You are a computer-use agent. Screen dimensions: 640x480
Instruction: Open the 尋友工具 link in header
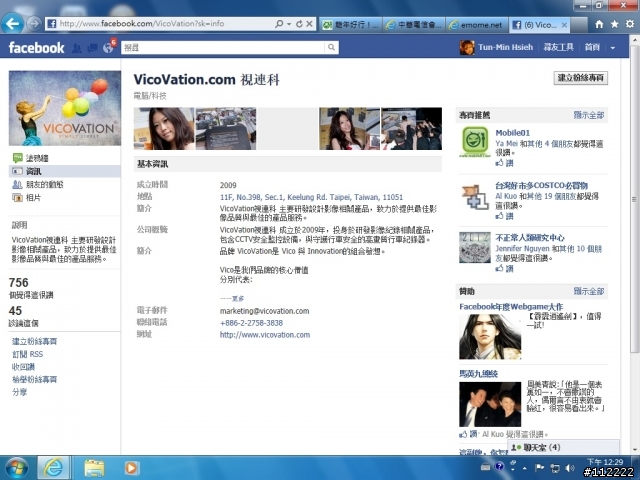558,47
